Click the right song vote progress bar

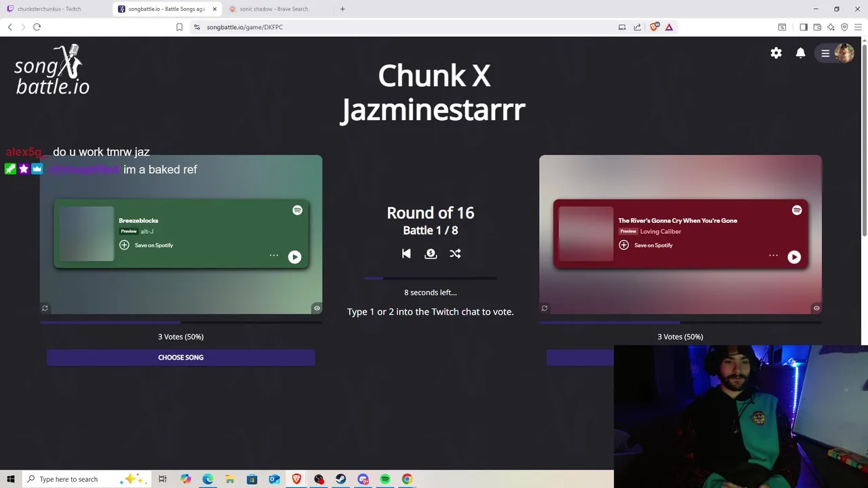pos(680,323)
